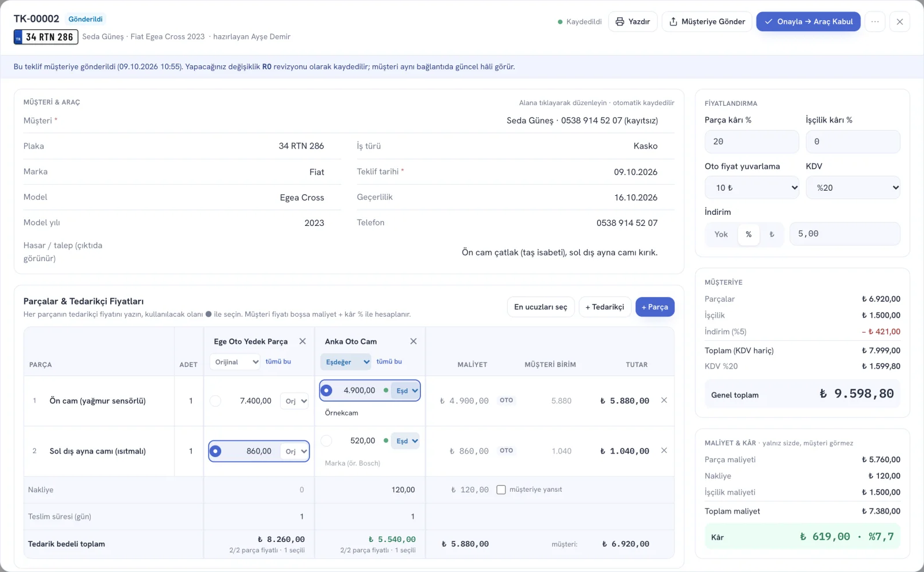Edit the Parça kârı % field
Screen dimensions: 924x572
[752, 142]
